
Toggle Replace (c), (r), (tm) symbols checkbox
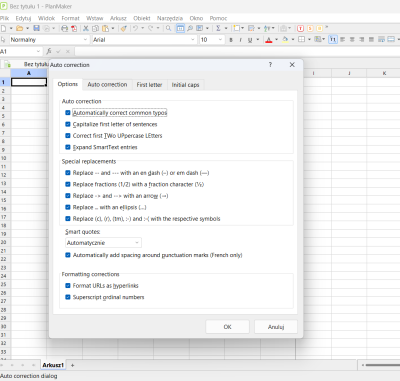click(68, 219)
